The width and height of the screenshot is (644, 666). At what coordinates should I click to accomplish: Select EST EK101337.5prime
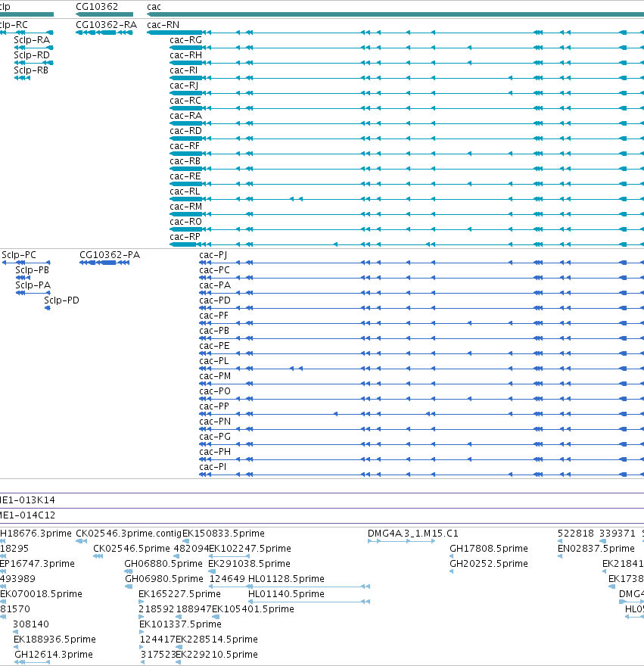[x=181, y=624]
